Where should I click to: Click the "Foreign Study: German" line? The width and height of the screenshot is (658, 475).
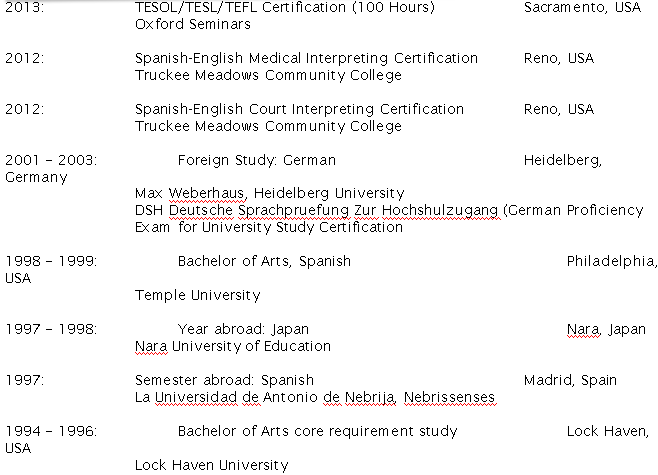257,160
